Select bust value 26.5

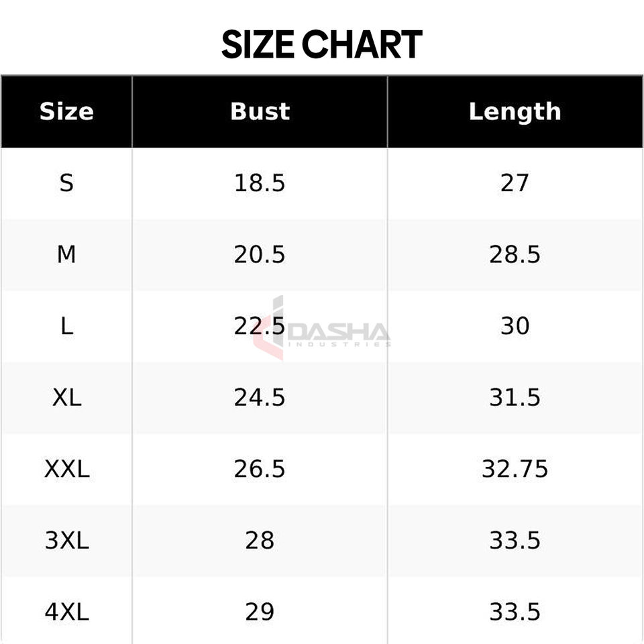point(260,469)
